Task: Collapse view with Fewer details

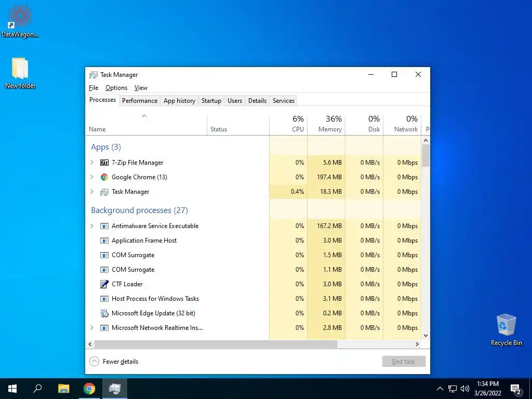Action: click(114, 362)
